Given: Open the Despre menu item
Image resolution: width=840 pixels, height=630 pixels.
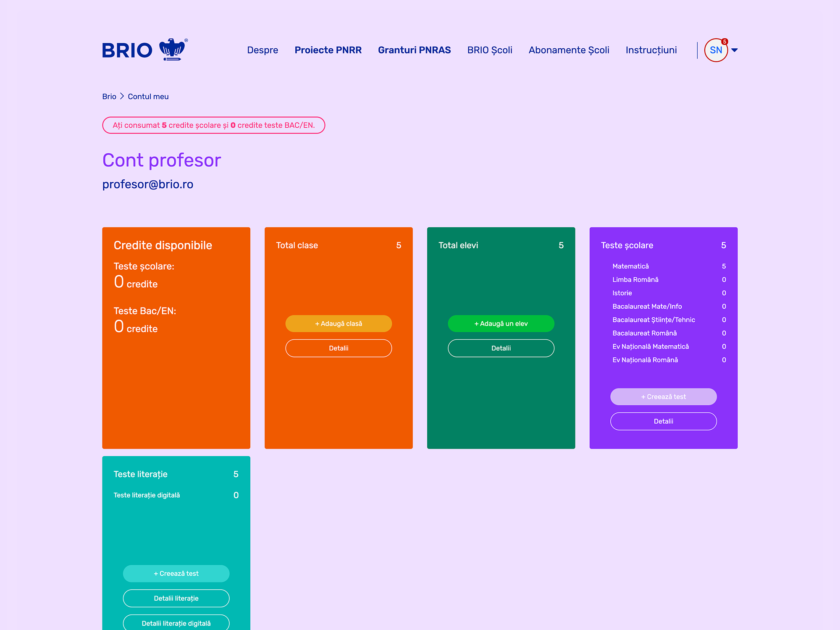Looking at the screenshot, I should 262,50.
